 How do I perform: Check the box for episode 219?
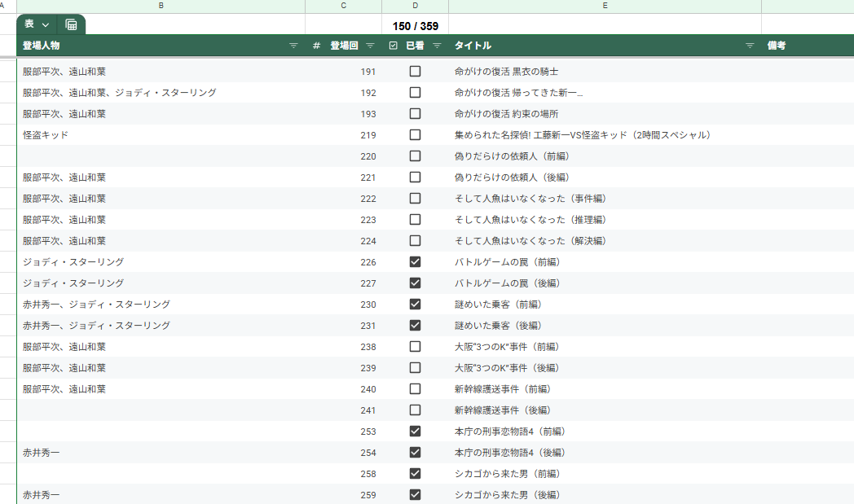pos(415,135)
